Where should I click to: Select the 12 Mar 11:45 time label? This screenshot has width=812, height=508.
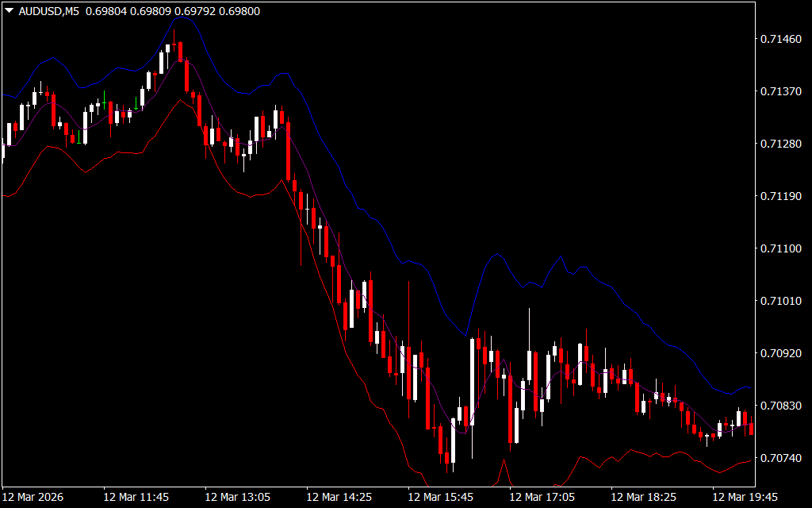click(x=136, y=497)
